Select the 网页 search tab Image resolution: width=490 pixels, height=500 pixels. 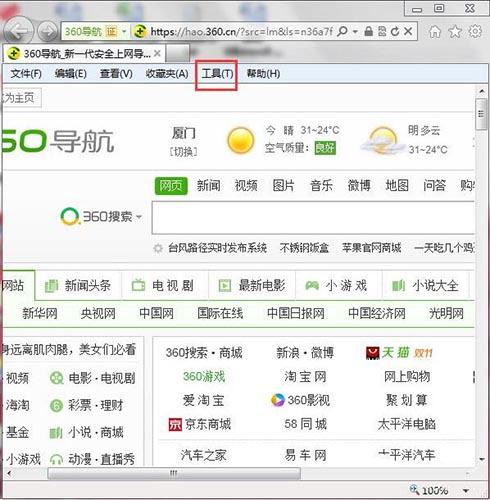point(171,186)
